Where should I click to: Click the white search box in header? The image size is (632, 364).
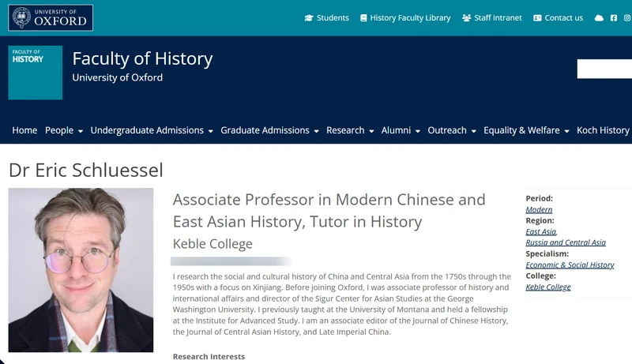(x=604, y=69)
